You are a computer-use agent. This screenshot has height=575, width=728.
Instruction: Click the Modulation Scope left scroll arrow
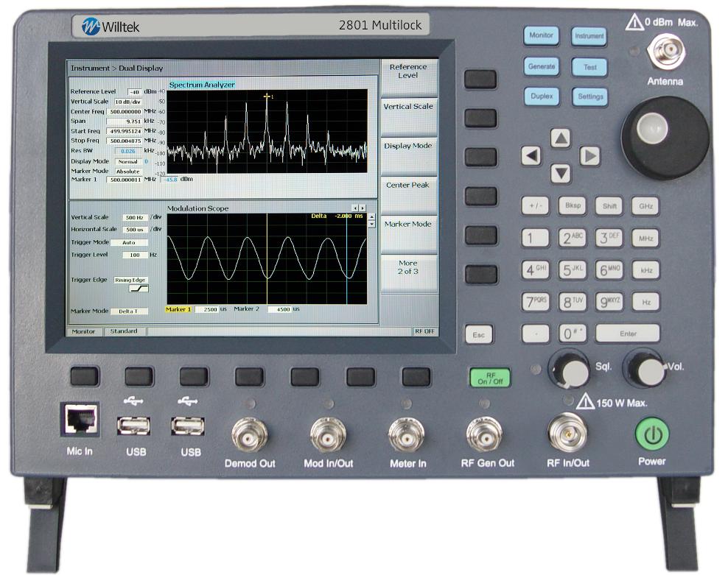tap(355, 208)
